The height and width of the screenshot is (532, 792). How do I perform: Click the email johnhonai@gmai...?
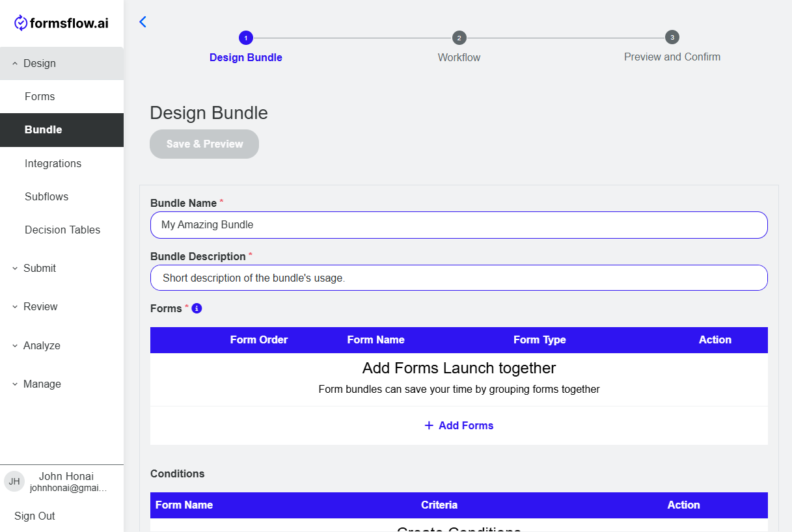pos(68,488)
